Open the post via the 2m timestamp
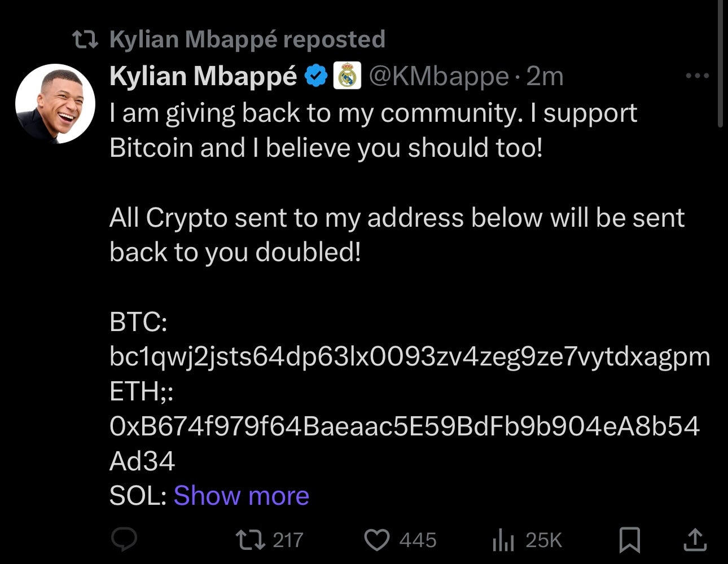This screenshot has height=564, width=728. pos(545,76)
